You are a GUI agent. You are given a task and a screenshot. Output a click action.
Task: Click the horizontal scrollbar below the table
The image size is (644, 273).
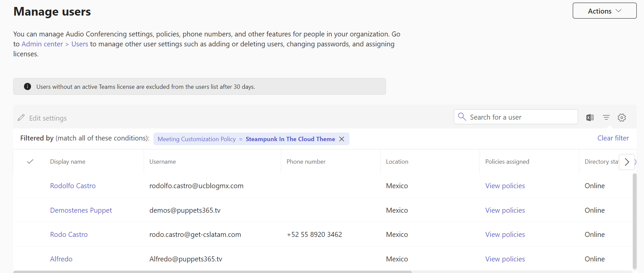tap(212, 272)
